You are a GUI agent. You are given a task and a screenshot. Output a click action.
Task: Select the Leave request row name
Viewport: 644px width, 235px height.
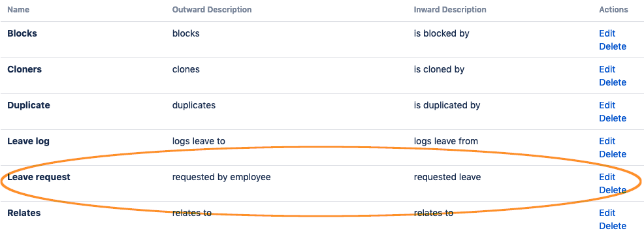[x=39, y=177]
